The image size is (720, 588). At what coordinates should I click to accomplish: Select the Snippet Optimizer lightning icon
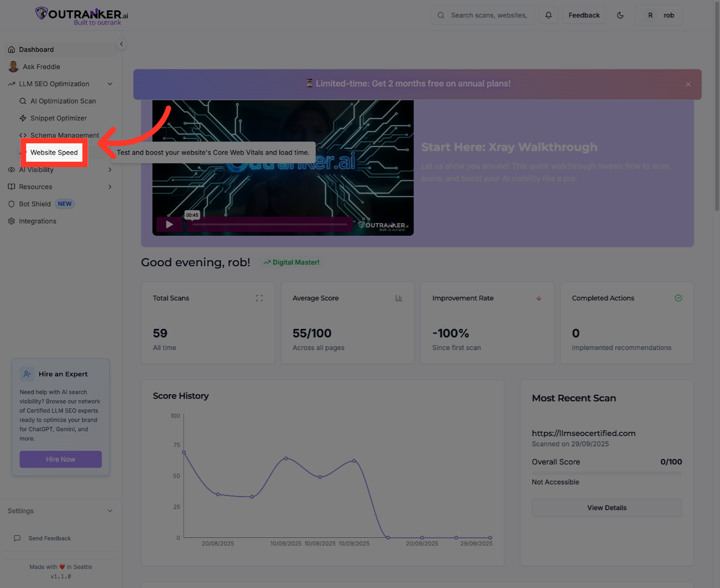click(23, 118)
